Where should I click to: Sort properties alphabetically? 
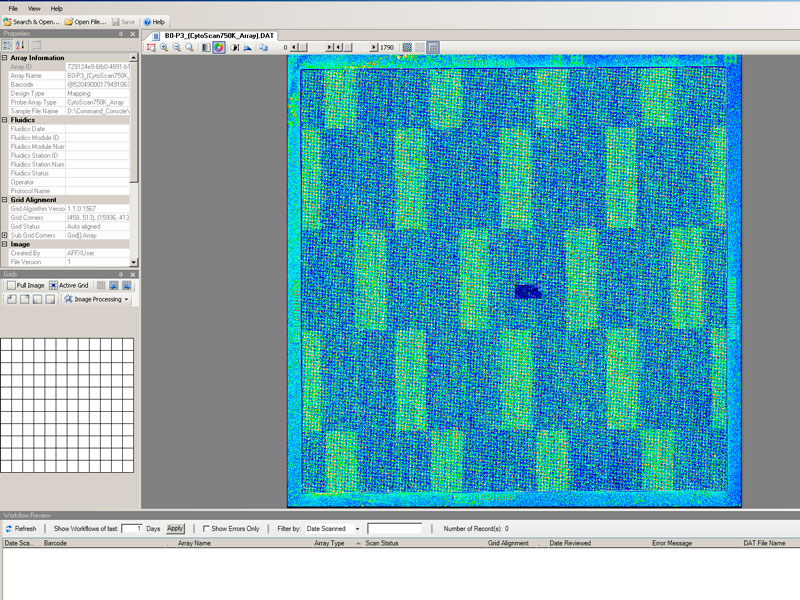pyautogui.click(x=19, y=45)
